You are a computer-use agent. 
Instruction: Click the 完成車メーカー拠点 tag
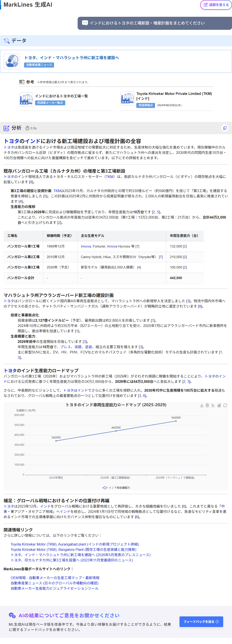click(50, 103)
